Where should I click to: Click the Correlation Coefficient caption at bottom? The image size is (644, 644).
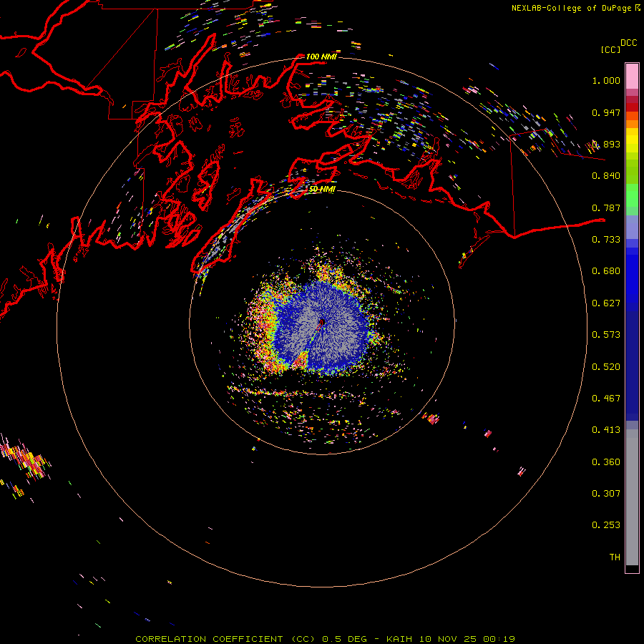pos(325,639)
